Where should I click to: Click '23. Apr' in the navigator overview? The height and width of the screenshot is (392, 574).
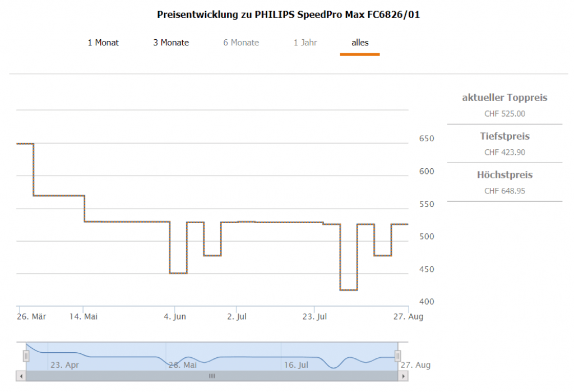64,365
